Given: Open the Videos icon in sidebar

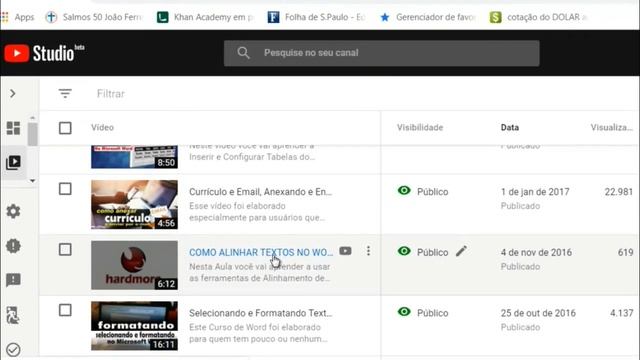Looking at the screenshot, I should tap(13, 162).
